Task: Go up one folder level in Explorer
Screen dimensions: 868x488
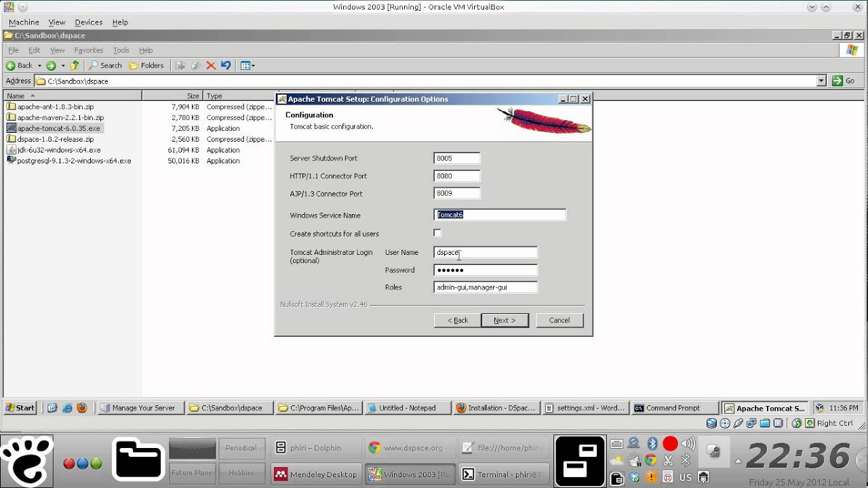Action: [x=75, y=66]
